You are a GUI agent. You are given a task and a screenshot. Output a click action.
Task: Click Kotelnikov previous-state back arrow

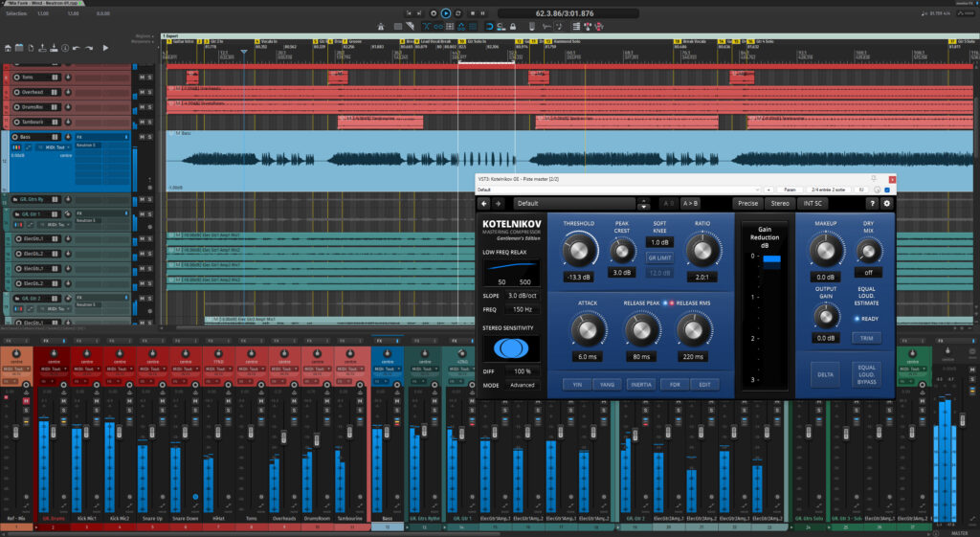483,203
